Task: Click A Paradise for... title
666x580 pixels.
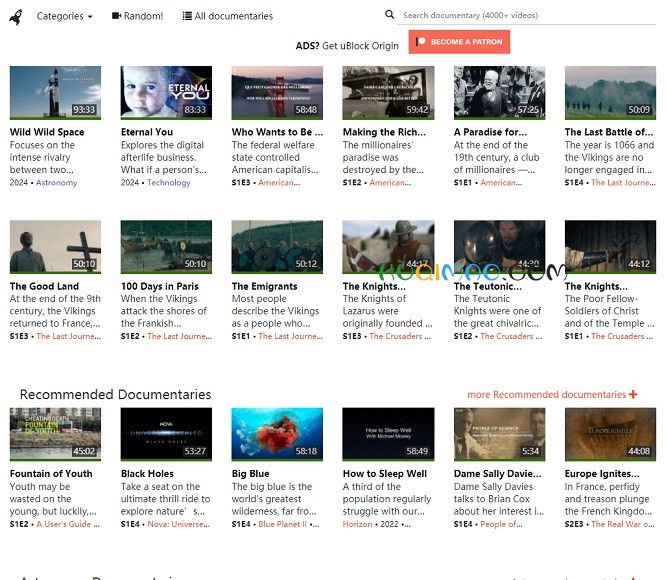Action: pos(490,132)
